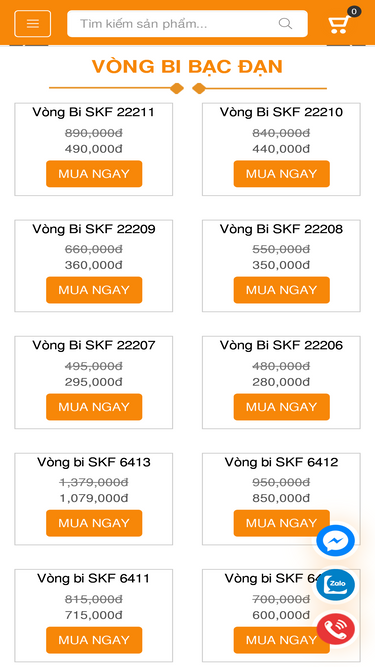Buy now Vòng Bi SKF 22208

[281, 290]
